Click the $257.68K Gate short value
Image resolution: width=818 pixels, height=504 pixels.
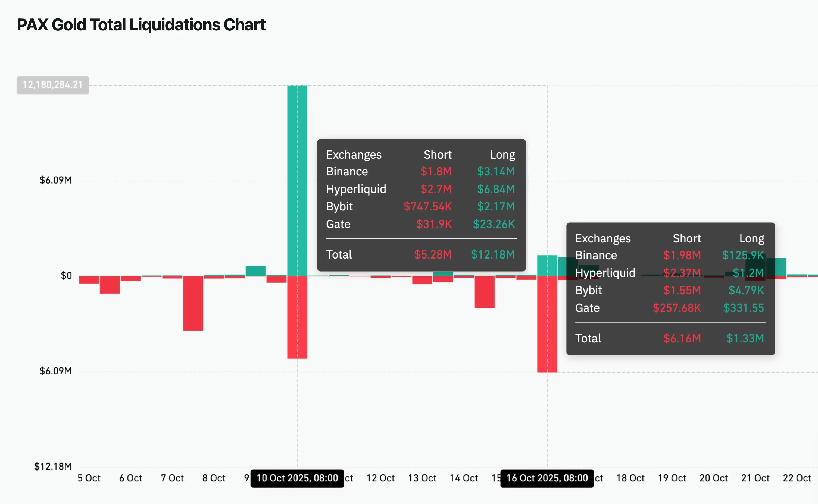click(677, 308)
